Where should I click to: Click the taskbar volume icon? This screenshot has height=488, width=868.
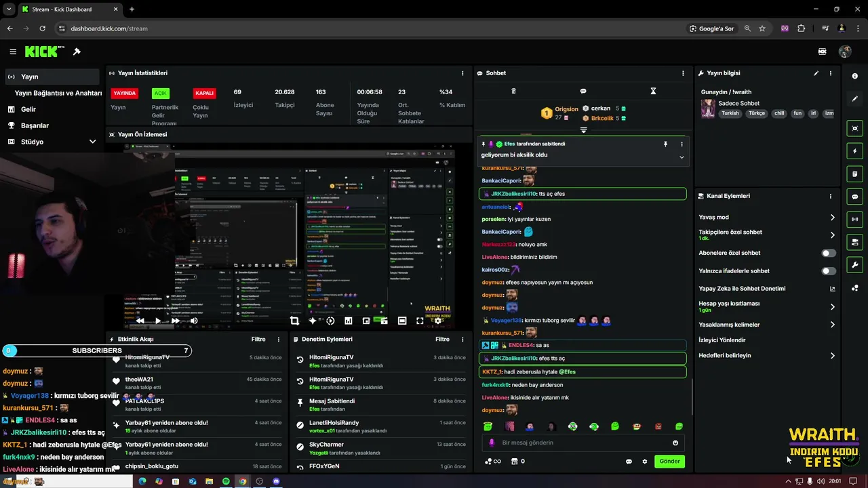[x=821, y=481]
